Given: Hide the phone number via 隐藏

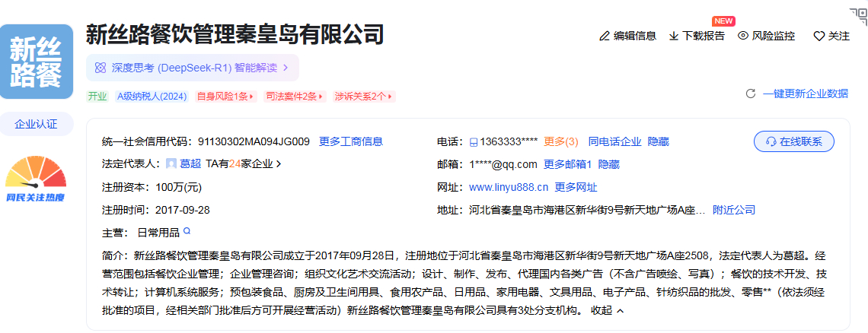Looking at the screenshot, I should point(658,141).
